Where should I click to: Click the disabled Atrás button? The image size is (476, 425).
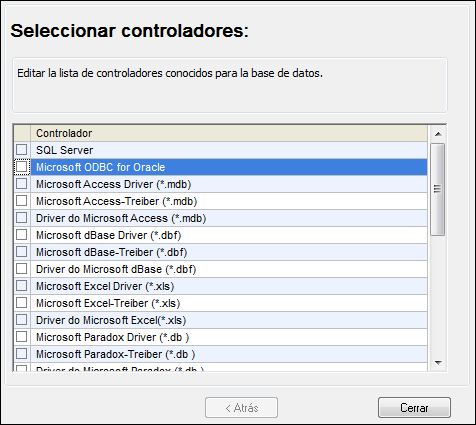[x=241, y=407]
